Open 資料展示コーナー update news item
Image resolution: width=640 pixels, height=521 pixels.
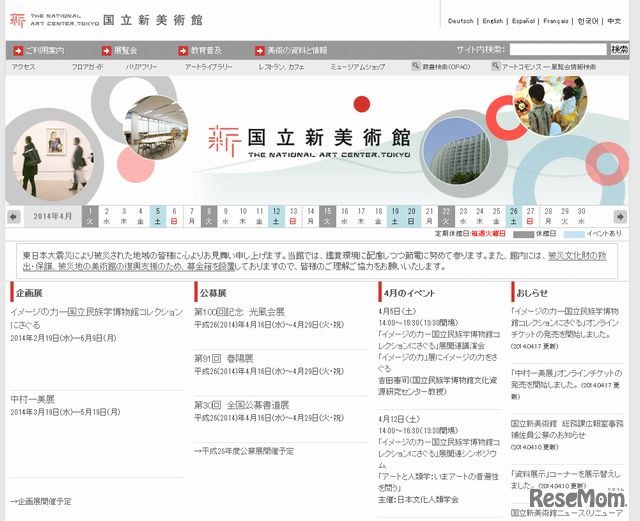pos(566,480)
